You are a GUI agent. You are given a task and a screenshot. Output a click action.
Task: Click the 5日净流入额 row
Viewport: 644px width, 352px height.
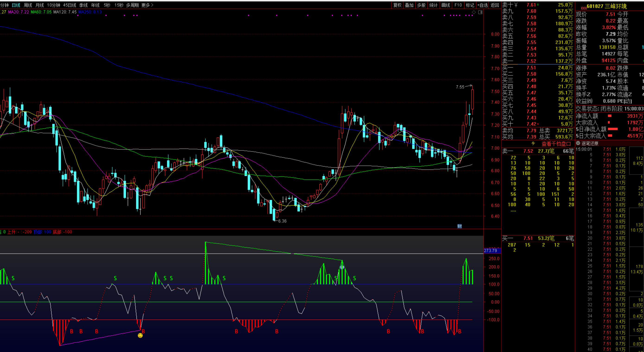click(609, 129)
